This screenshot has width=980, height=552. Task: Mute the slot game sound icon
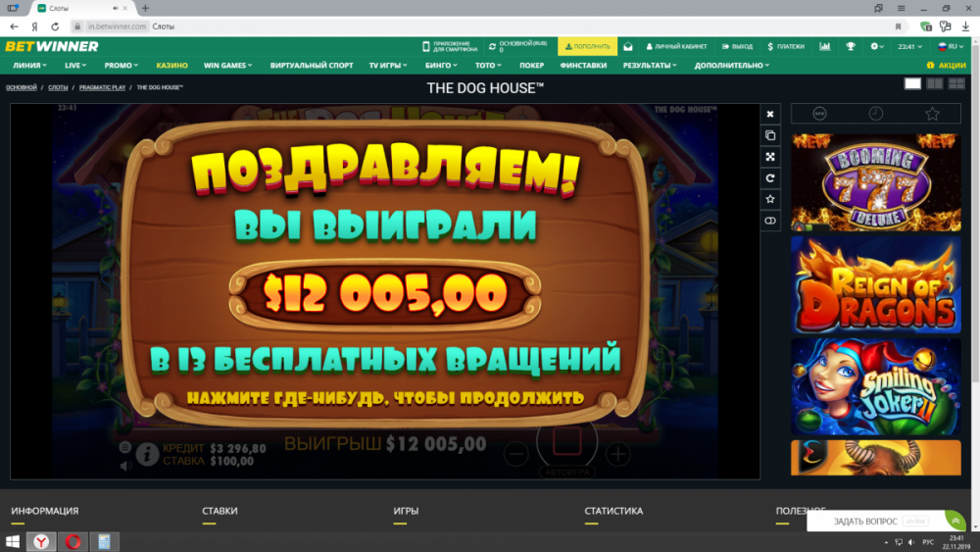[x=125, y=466]
